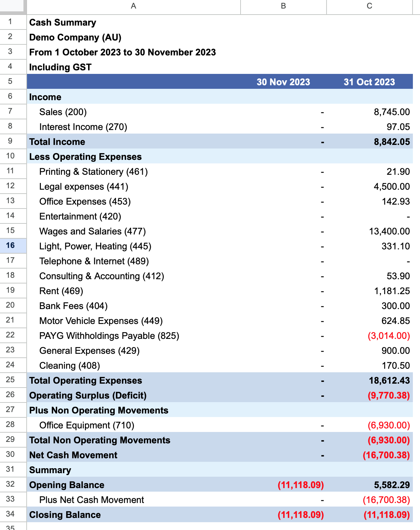Click 'Entertainment (420)' label

coord(80,216)
